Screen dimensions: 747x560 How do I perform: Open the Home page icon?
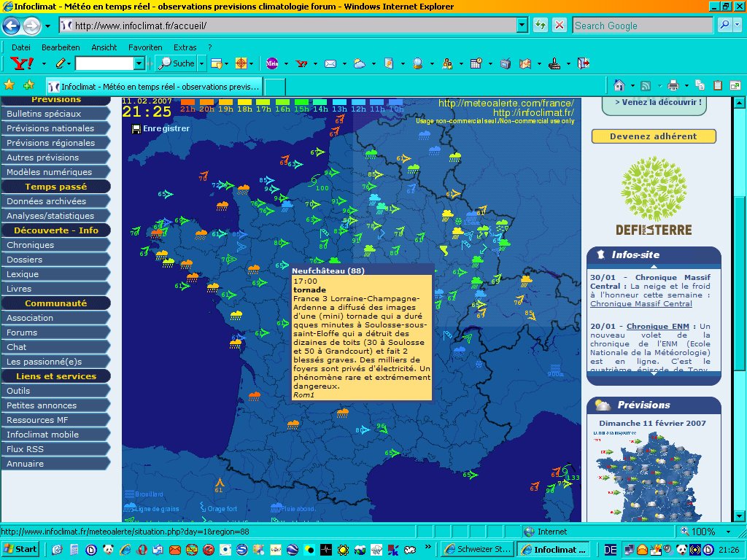point(619,85)
